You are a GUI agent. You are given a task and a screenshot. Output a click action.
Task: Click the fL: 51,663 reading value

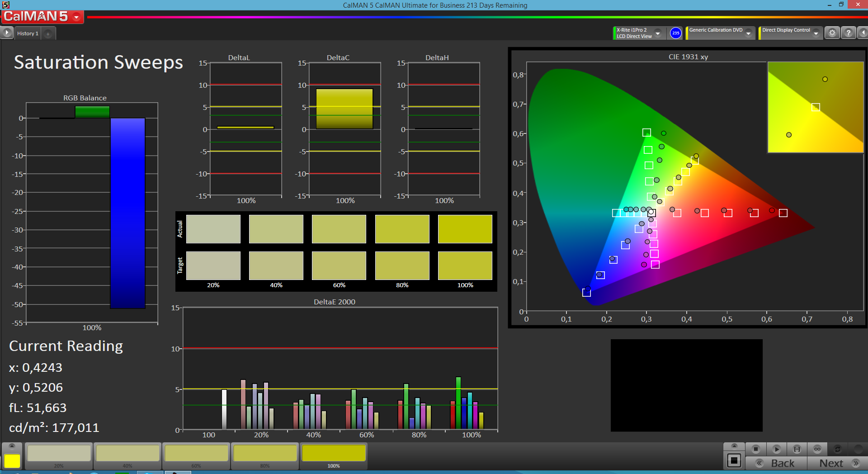click(x=38, y=408)
